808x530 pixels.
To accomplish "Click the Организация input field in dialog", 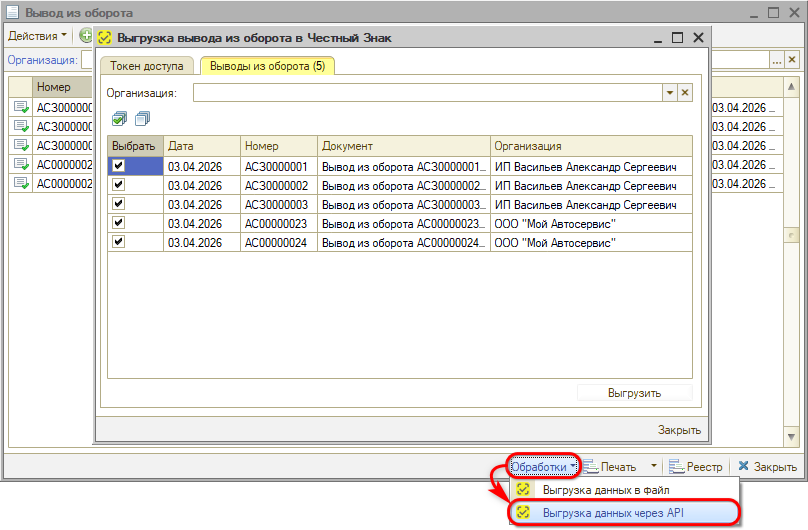I will point(427,93).
